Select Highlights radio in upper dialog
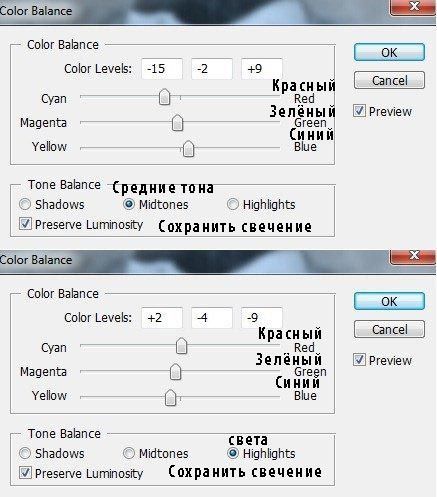Screen dimensions: 437x497 coord(233,204)
